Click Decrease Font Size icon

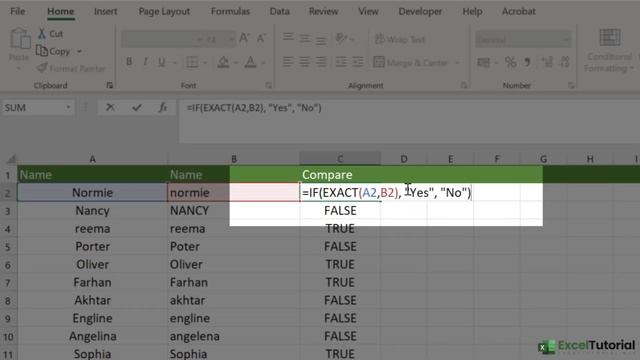261,39
